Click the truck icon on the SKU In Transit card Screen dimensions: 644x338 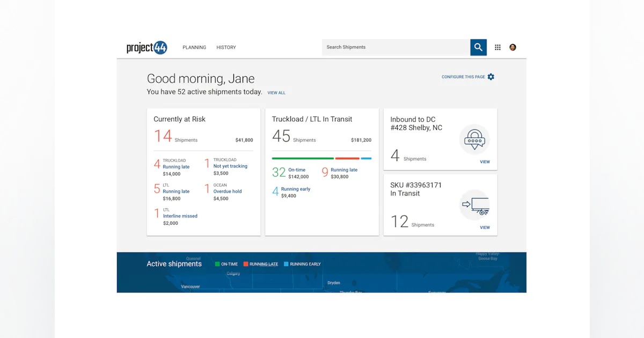click(x=475, y=205)
